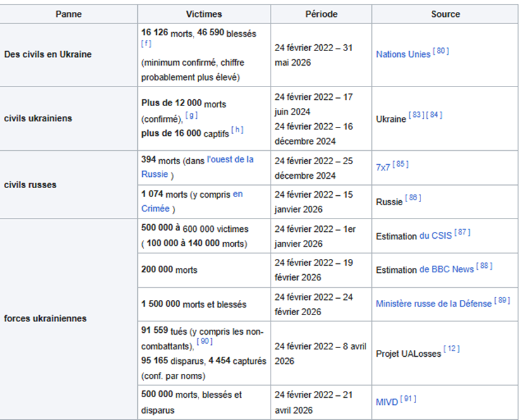521x420 pixels.
Task: Open Ministère russe de la Défense link
Action: tap(434, 304)
